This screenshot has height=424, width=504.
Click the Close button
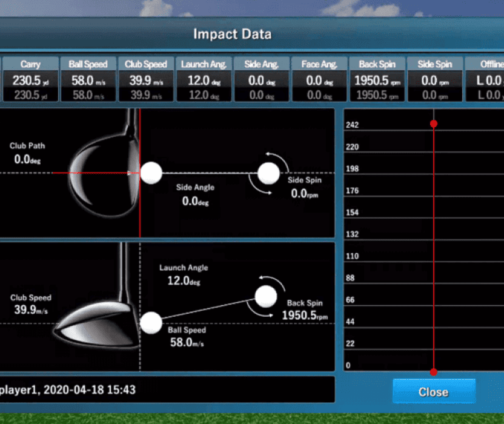pyautogui.click(x=433, y=392)
